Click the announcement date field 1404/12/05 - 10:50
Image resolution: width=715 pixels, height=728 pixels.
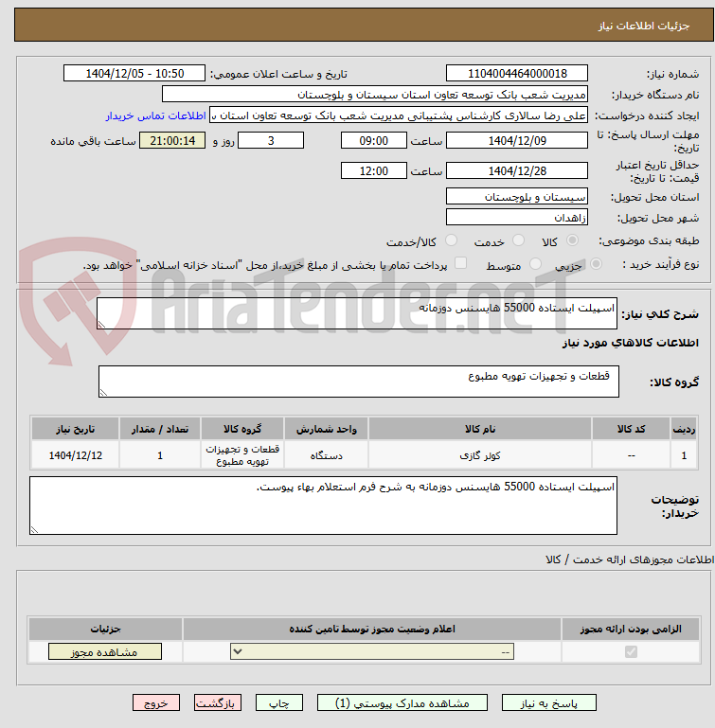(134, 73)
